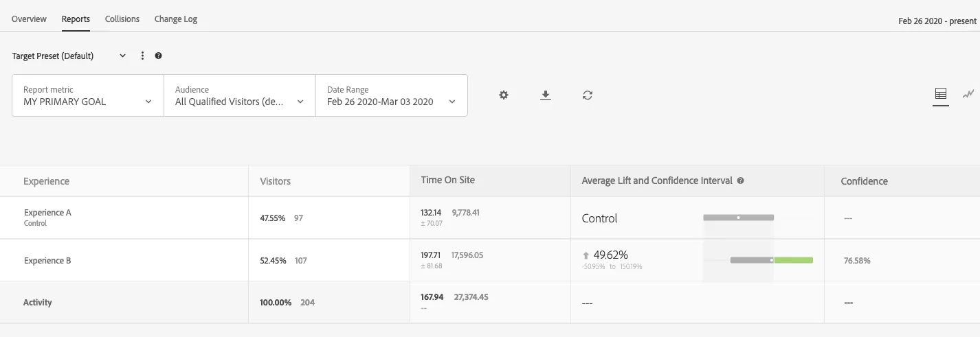This screenshot has height=337, width=980.
Task: Select the Reports tab
Action: 76,19
